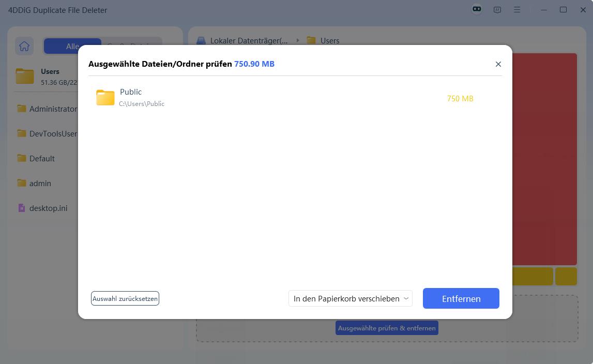This screenshot has height=364, width=593.
Task: Click the Default folder icon
Action: [x=22, y=158]
